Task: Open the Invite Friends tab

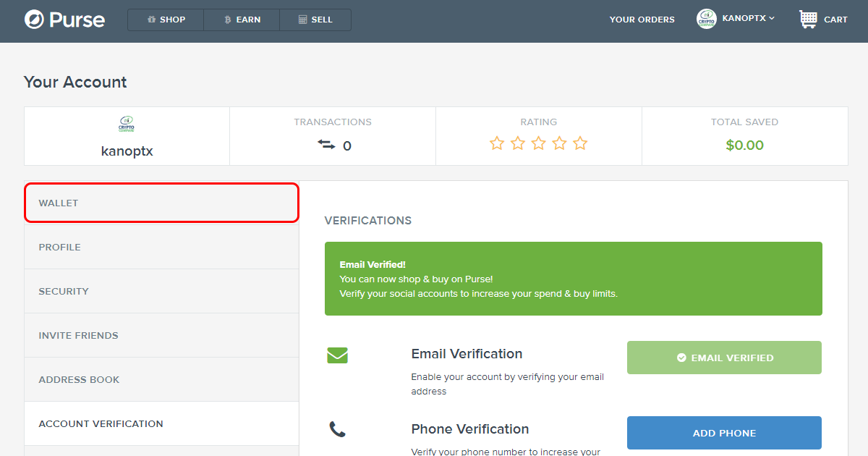Action: [x=161, y=335]
